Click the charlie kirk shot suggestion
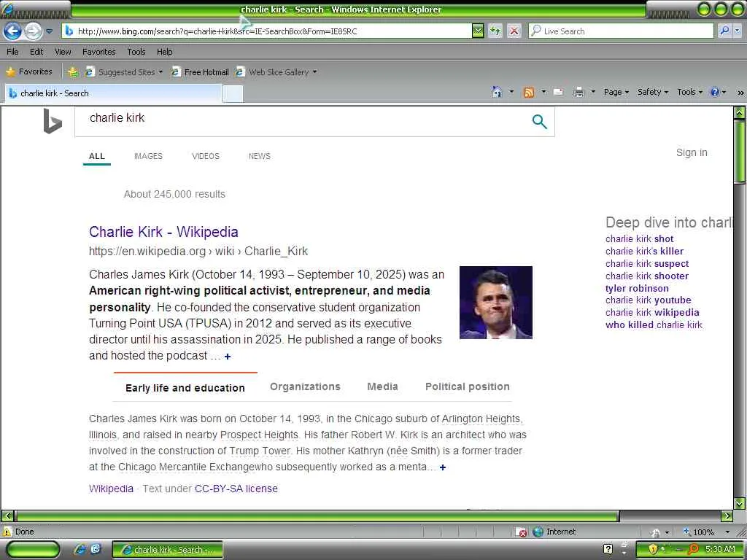The width and height of the screenshot is (747, 560). 639,239
